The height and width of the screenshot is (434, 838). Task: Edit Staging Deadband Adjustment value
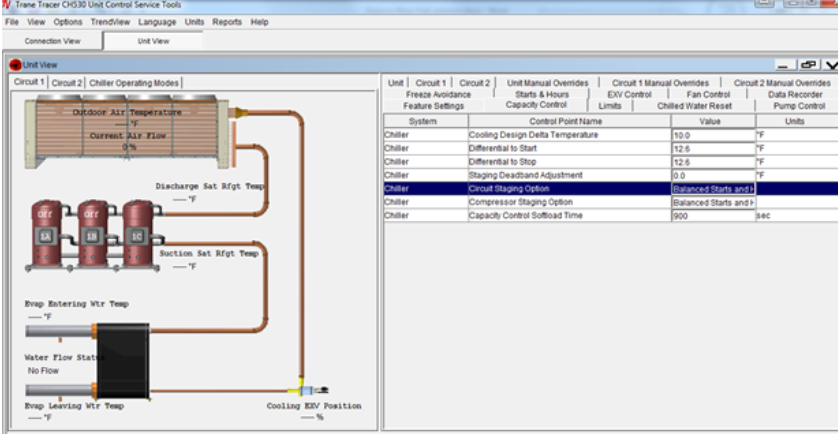(713, 175)
